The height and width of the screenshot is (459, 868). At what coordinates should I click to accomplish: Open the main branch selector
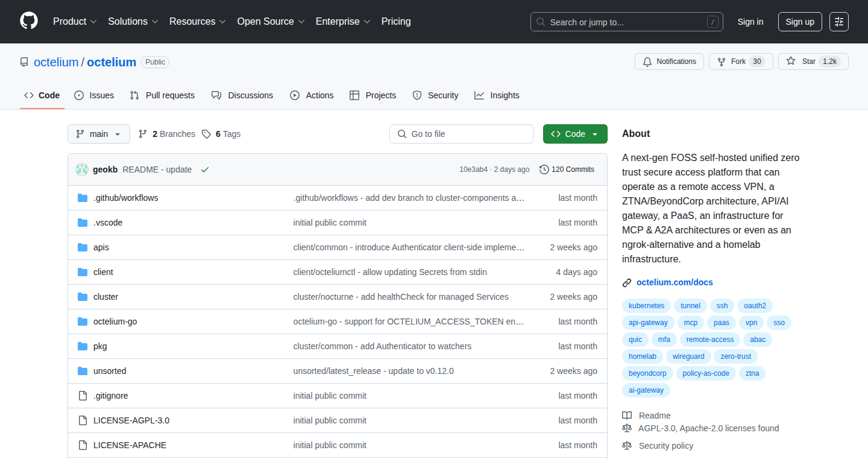(99, 134)
